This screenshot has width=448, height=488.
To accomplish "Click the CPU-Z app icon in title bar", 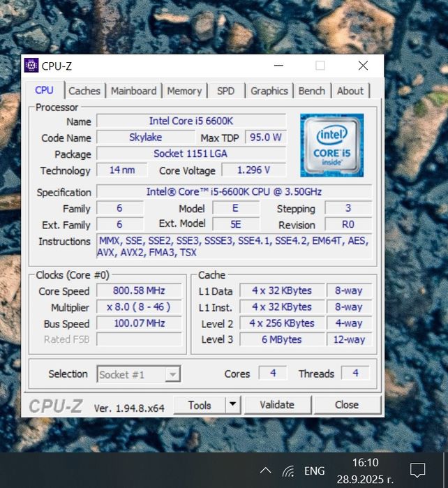I will point(31,66).
